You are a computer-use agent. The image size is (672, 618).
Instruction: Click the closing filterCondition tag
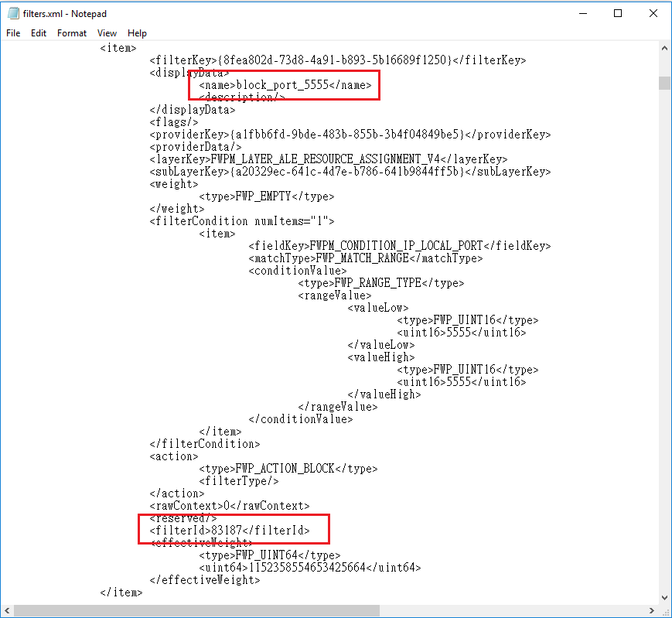click(205, 444)
